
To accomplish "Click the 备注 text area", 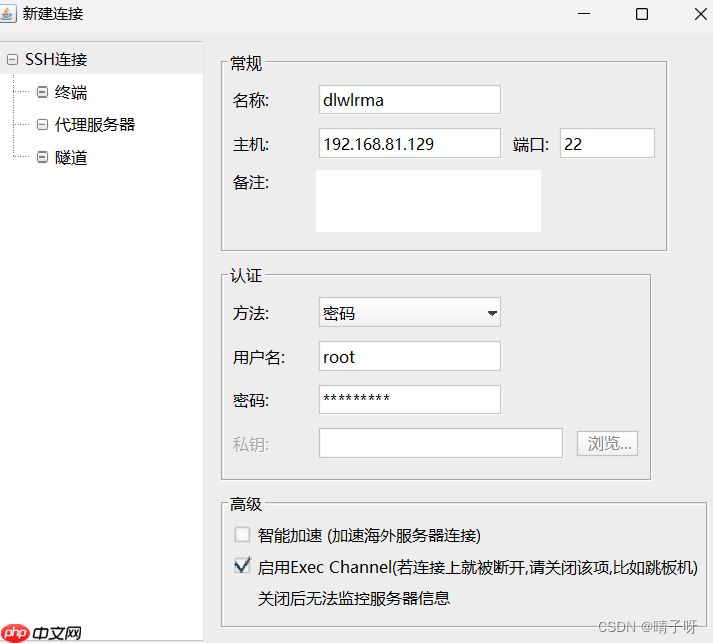I will (428, 201).
